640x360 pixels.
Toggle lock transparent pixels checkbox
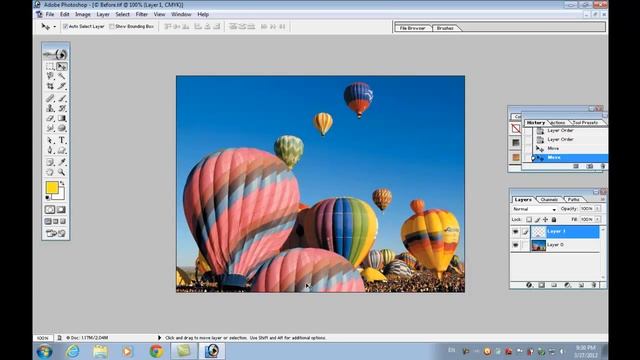click(x=529, y=220)
